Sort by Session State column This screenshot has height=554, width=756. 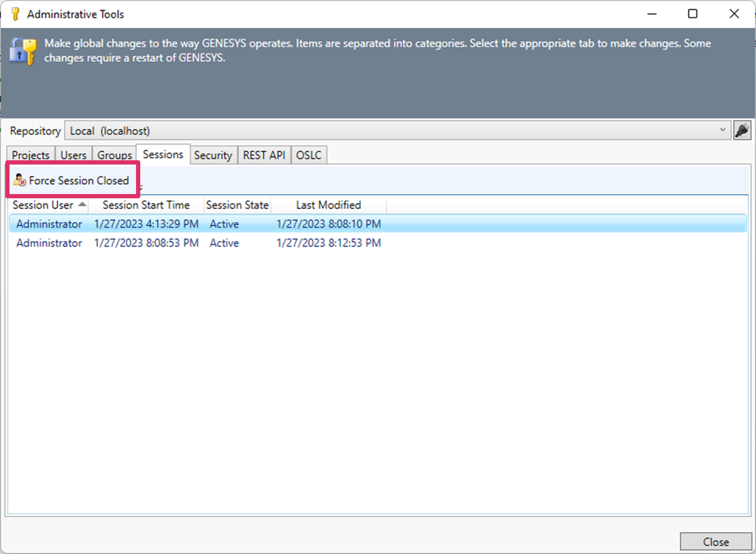[x=237, y=205]
